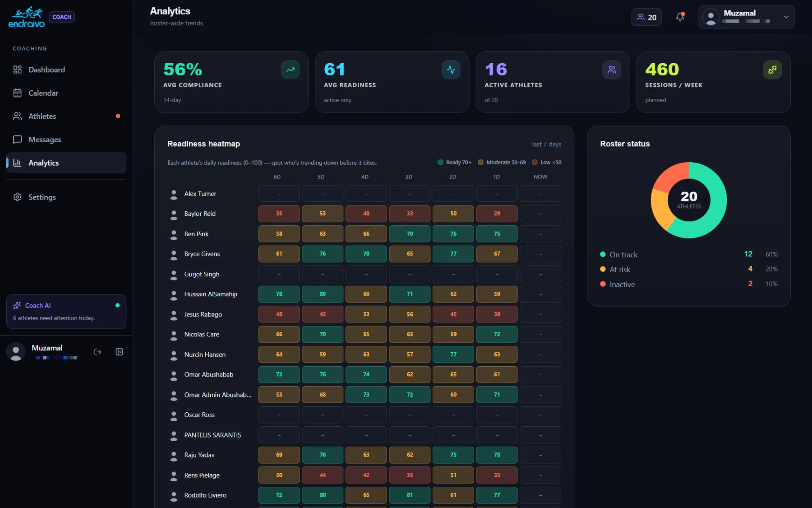The height and width of the screenshot is (508, 812).
Task: Click the Oscar Ross row name
Action: 199,415
